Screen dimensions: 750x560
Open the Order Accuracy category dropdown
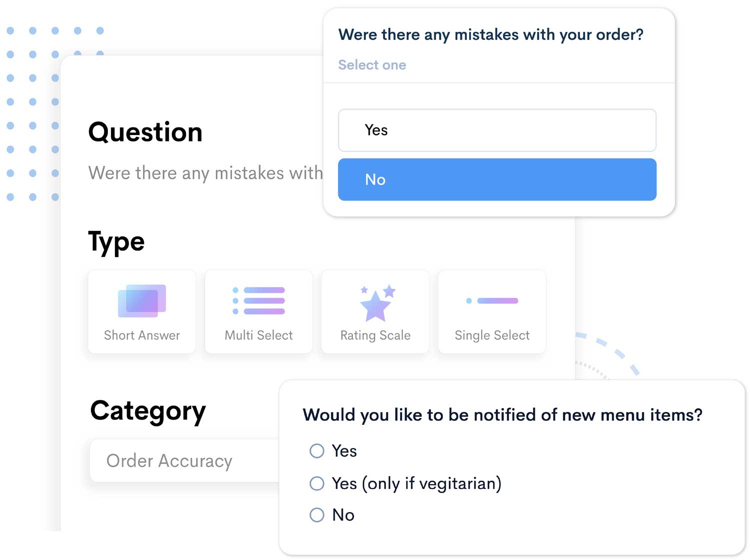[185, 461]
